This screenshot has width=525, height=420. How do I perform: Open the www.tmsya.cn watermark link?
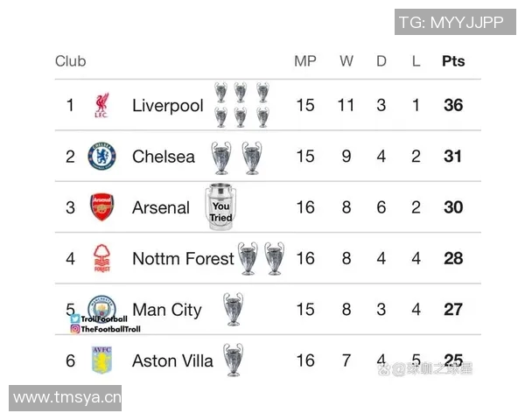(67, 398)
